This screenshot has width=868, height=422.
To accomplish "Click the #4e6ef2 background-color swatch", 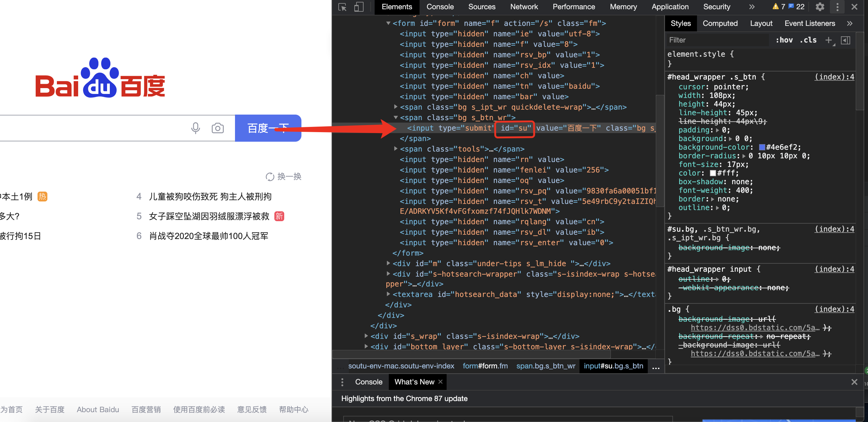I will pos(762,147).
